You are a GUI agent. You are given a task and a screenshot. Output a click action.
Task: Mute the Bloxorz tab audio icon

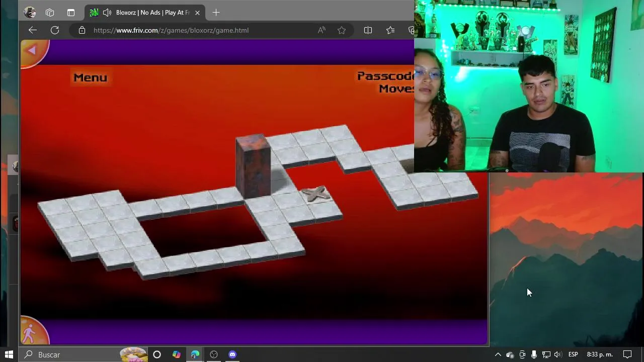pos(107,13)
